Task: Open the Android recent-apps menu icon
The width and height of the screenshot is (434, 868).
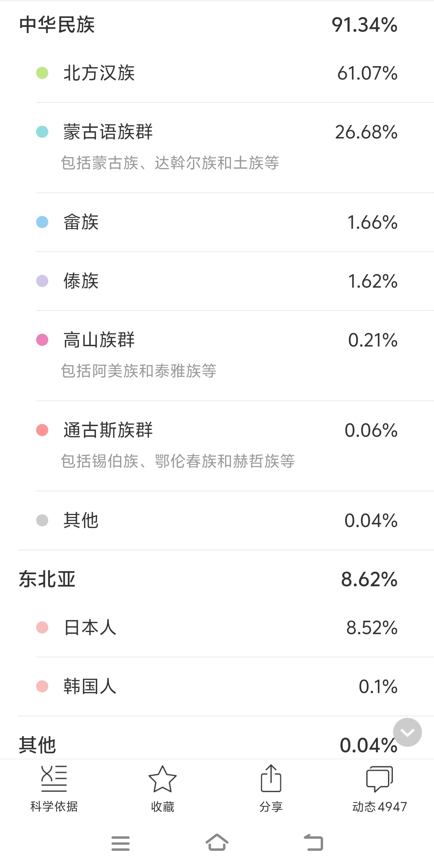Action: [x=121, y=843]
